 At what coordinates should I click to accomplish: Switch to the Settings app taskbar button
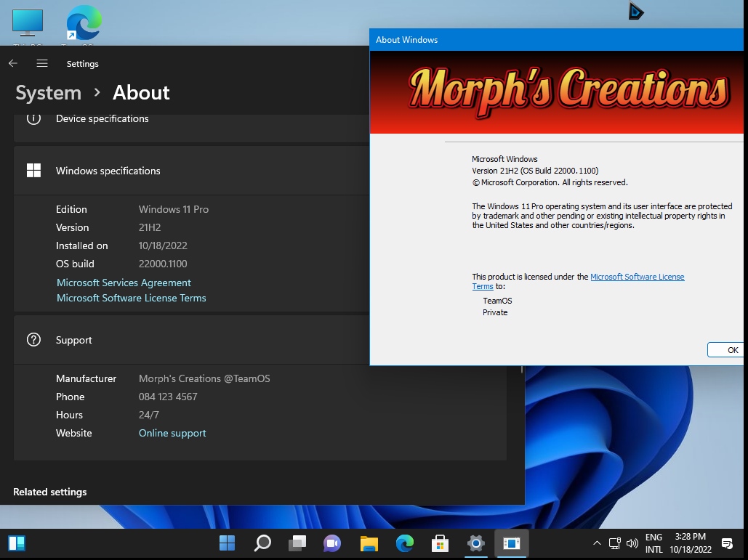pyautogui.click(x=476, y=543)
